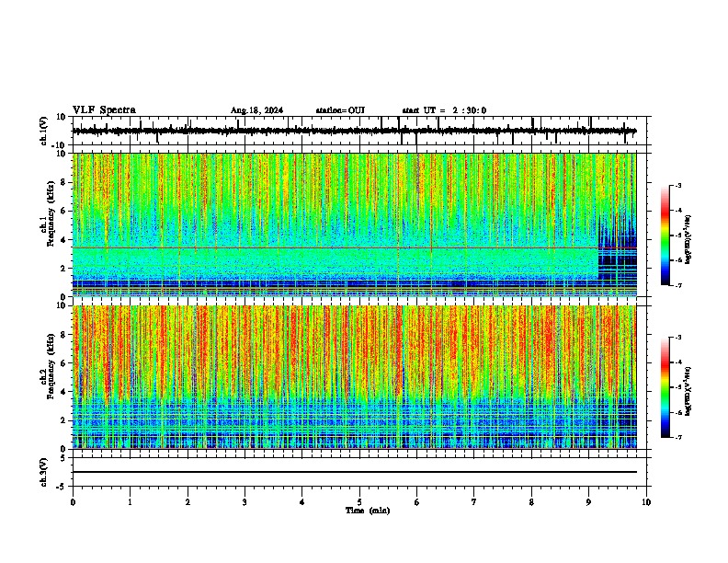The image size is (728, 563).
Task: Click the time axis tick label "7"
Action: pos(474,502)
